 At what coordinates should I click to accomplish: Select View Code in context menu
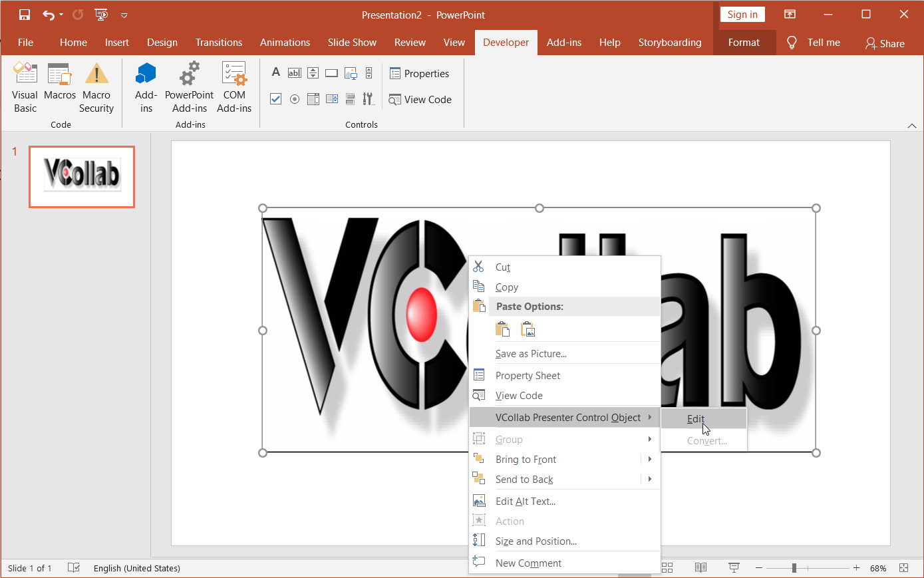coord(565,396)
